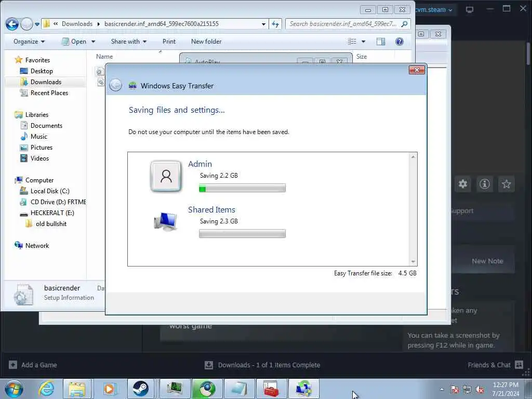532x399 pixels.
Task: Open the Documents library
Action: 46,126
